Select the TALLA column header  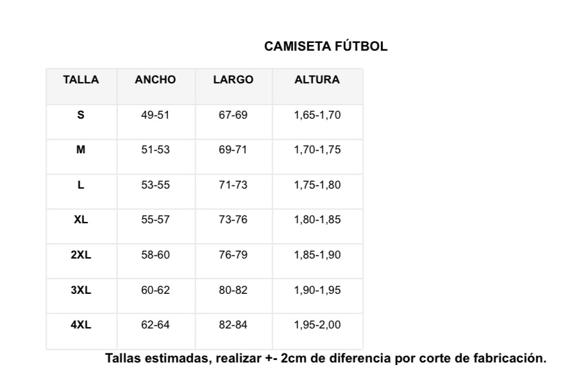click(81, 80)
